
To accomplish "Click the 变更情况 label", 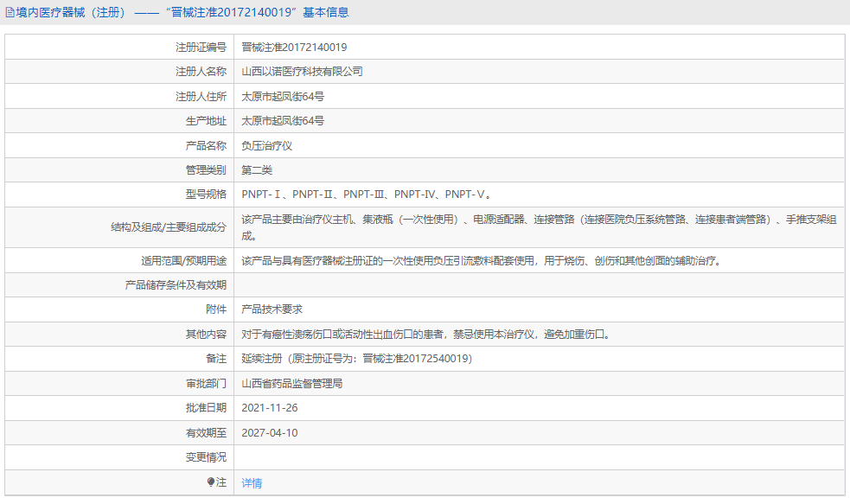I will 206,457.
